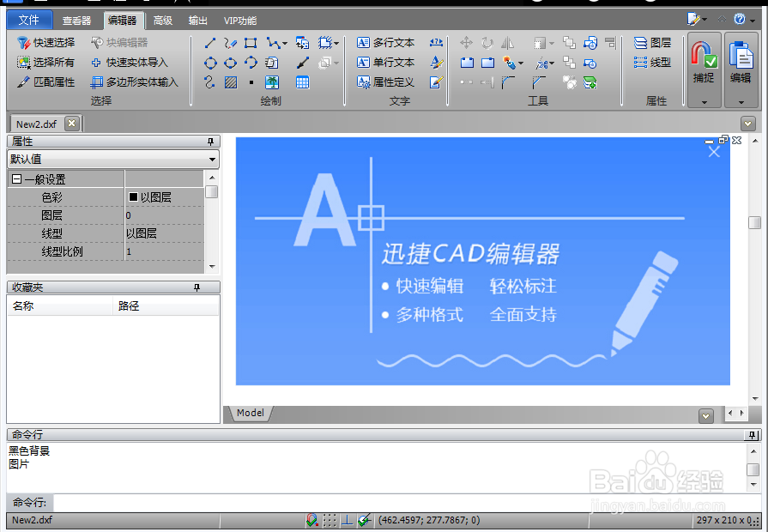
Task: Expand the Edit (编辑) dropdown arrow
Action: (741, 102)
